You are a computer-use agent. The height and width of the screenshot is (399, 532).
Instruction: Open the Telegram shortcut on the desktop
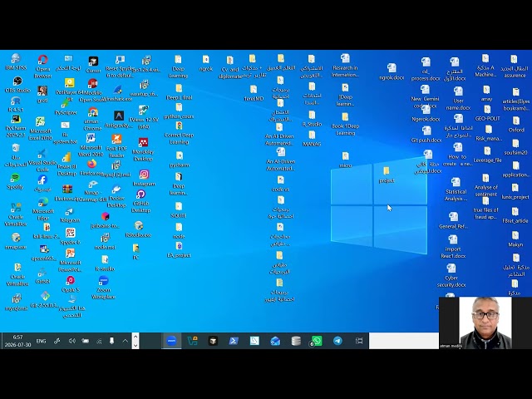coord(69,215)
